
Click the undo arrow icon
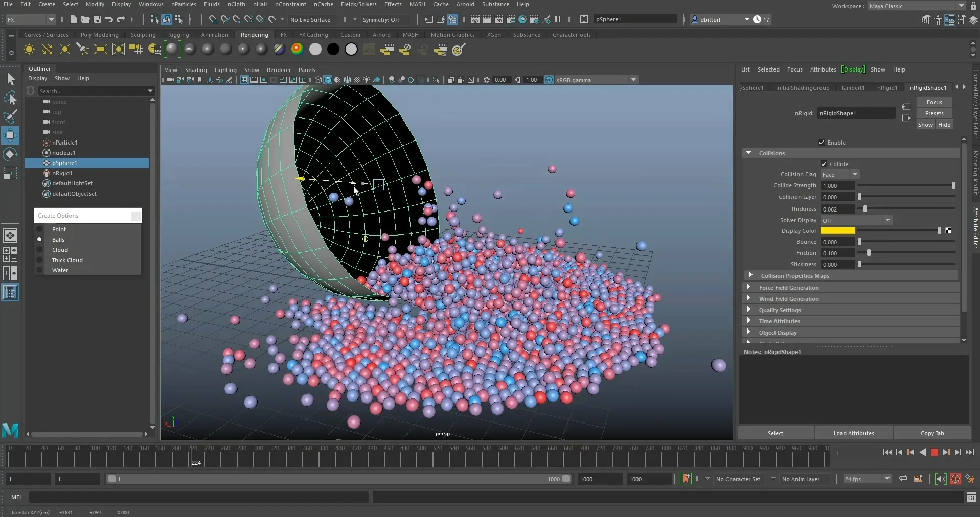[x=109, y=20]
